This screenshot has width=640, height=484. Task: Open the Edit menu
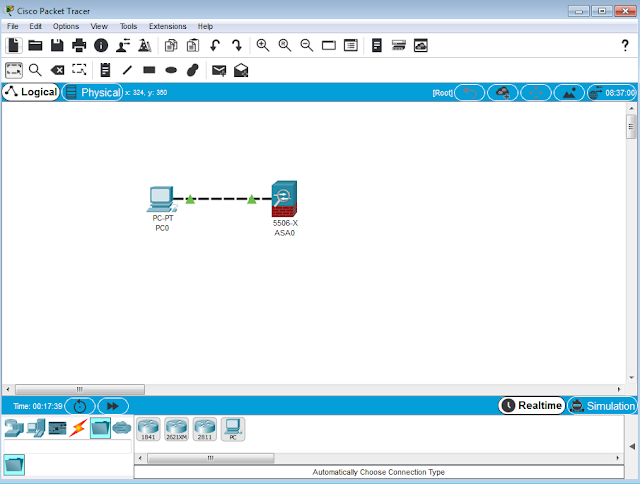[x=36, y=26]
